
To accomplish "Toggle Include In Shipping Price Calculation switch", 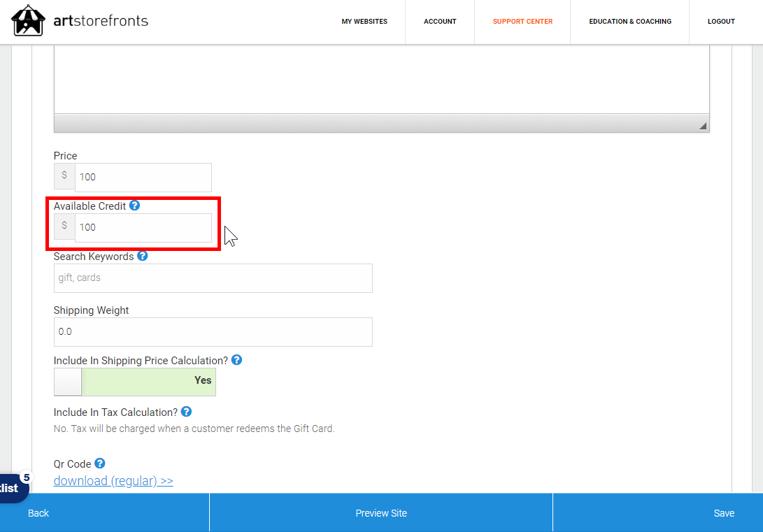I will [135, 382].
